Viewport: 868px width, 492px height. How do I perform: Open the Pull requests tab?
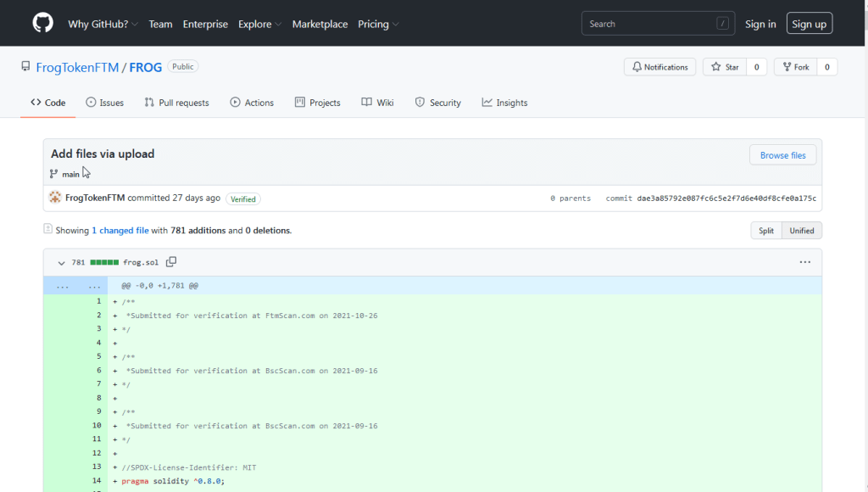tap(176, 103)
